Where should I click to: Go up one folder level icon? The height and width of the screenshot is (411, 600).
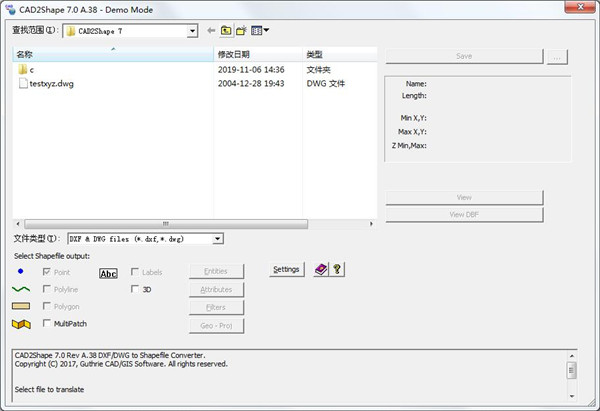pyautogui.click(x=226, y=31)
